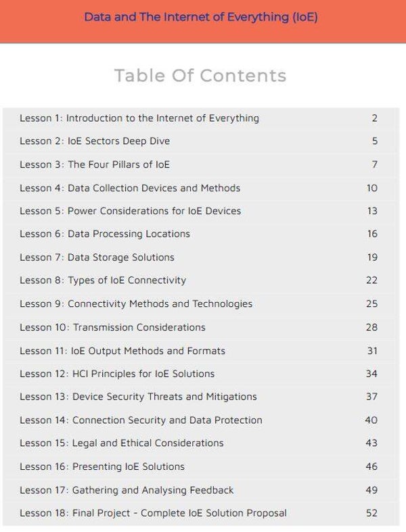Open Lesson 4: Data Collection Devices and Methods
406x532 pixels.
[x=130, y=188]
